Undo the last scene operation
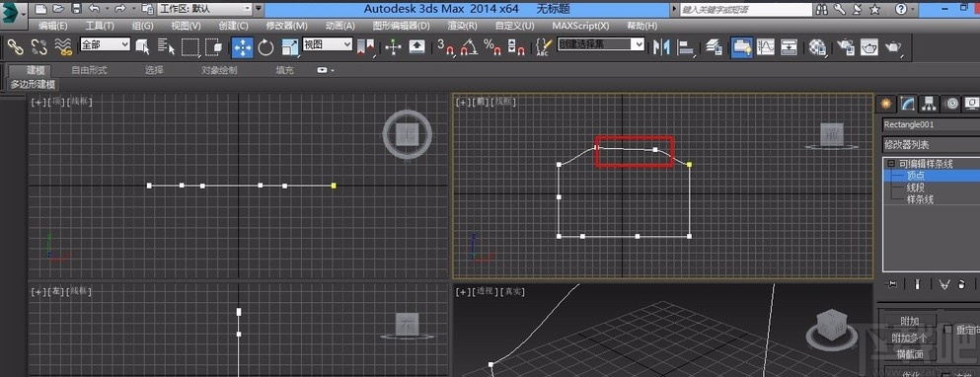Viewport: 980px width, 377px height. tap(94, 10)
